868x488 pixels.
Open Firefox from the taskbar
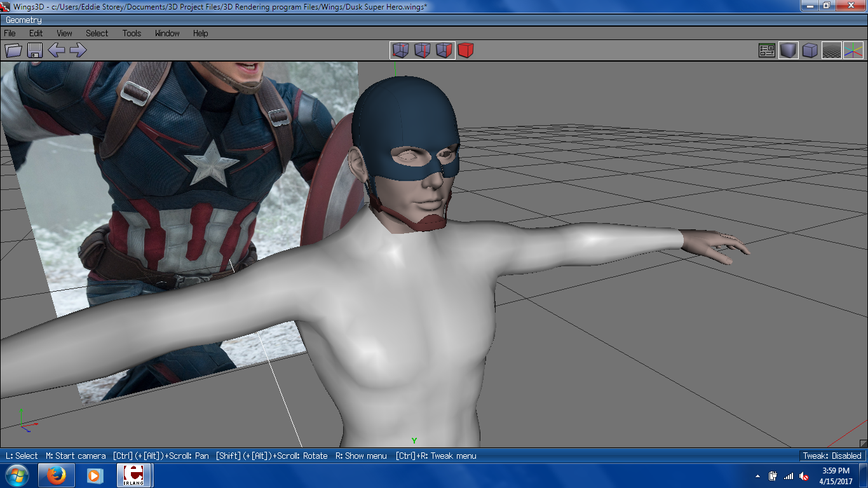click(57, 475)
